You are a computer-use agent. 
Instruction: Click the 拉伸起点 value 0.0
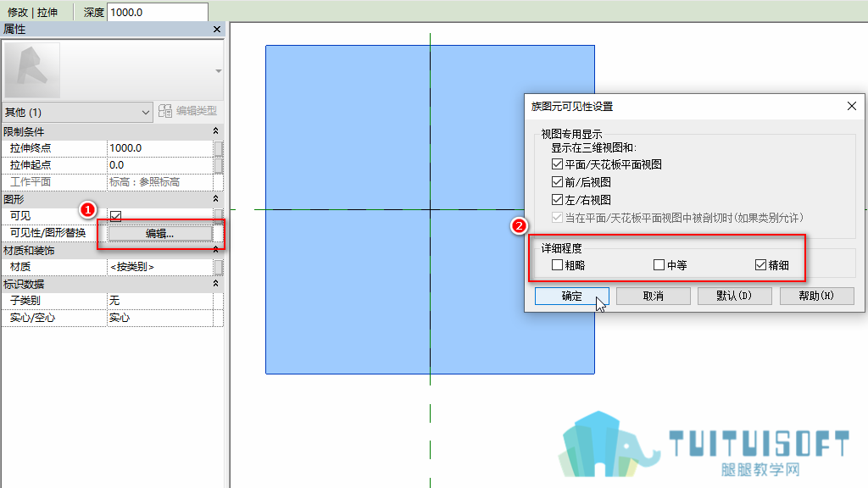point(159,165)
